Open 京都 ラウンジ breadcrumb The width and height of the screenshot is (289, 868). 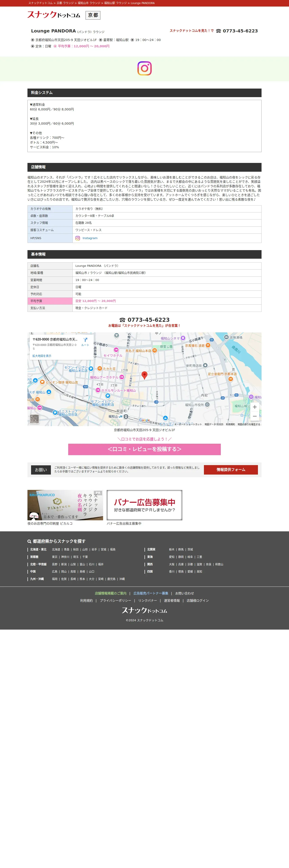coord(65,3)
